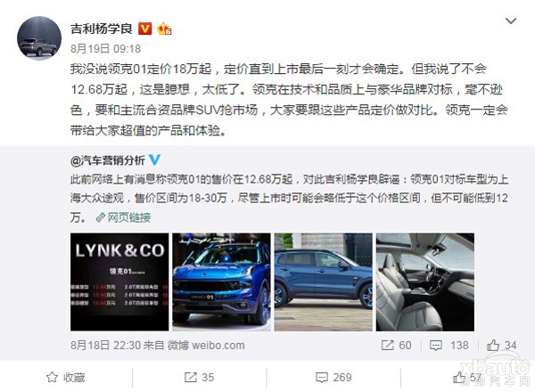This screenshot has height=392, width=535.
Task: Click the 收藏 favorite star button
Action: click(66, 378)
